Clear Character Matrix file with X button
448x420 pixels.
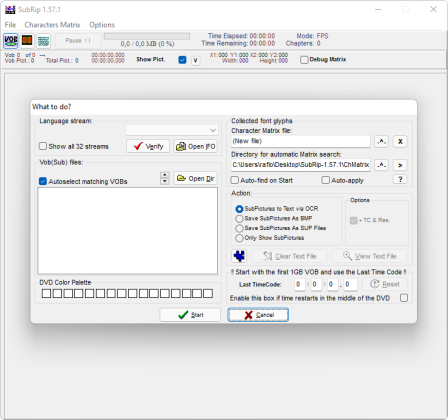400,141
